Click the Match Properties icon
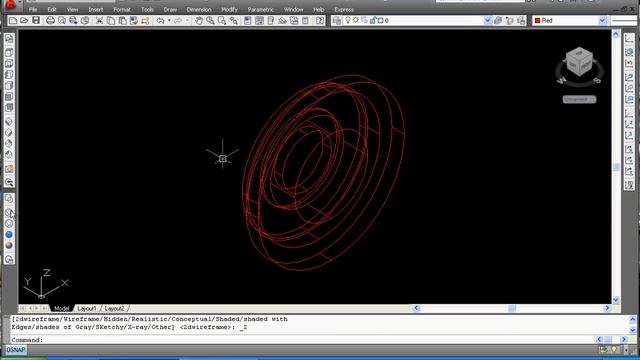 click(x=134, y=20)
